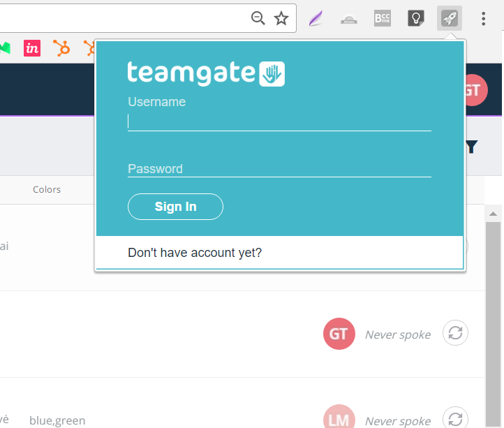
Task: Click the Colors column header
Action: coord(47,189)
